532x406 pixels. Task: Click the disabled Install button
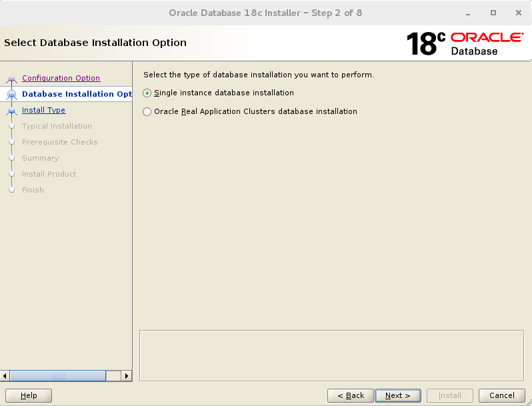(450, 395)
